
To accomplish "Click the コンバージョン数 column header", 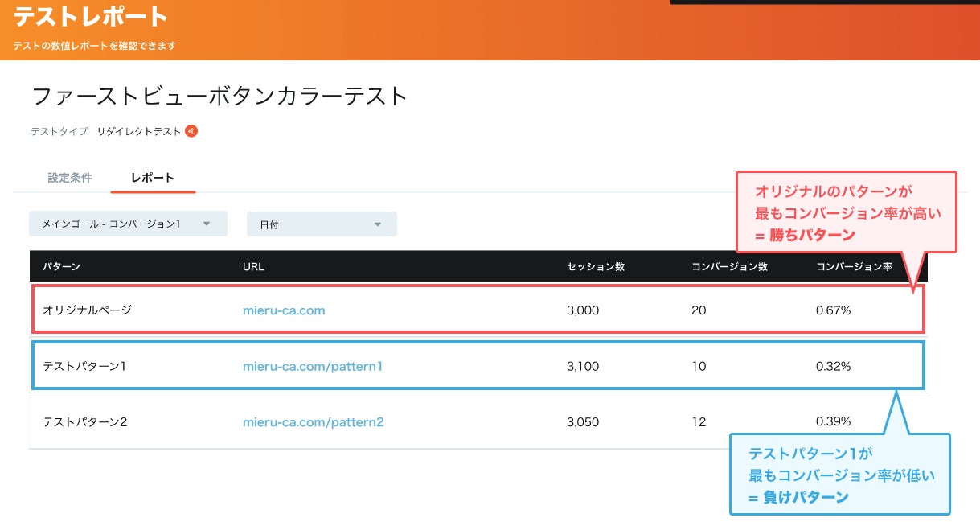I will pyautogui.click(x=729, y=266).
